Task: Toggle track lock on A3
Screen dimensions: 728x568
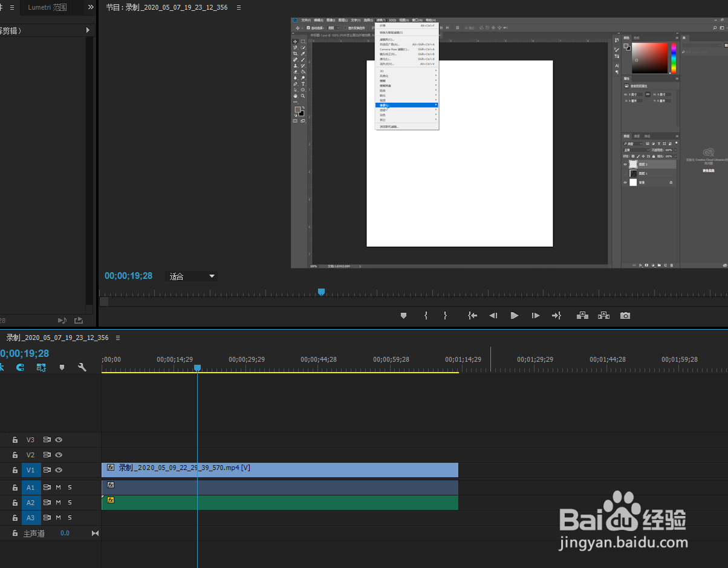Action: [x=15, y=518]
